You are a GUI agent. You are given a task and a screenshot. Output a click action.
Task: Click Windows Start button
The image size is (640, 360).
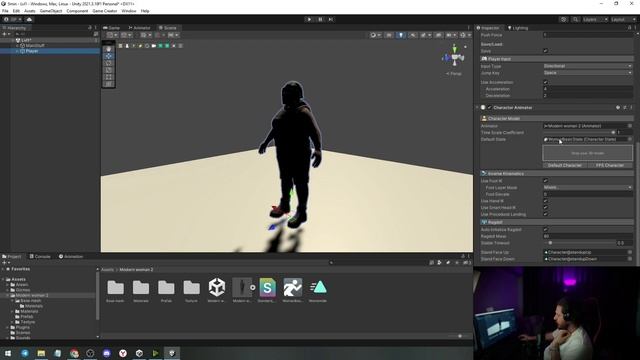pyautogui.click(x=8, y=353)
